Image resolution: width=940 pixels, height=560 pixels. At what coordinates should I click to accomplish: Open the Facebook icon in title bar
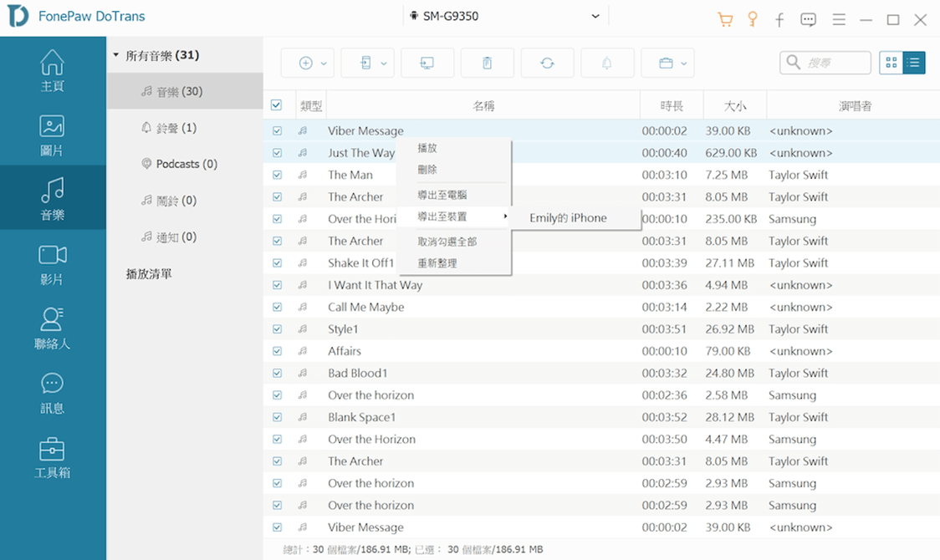coord(779,20)
